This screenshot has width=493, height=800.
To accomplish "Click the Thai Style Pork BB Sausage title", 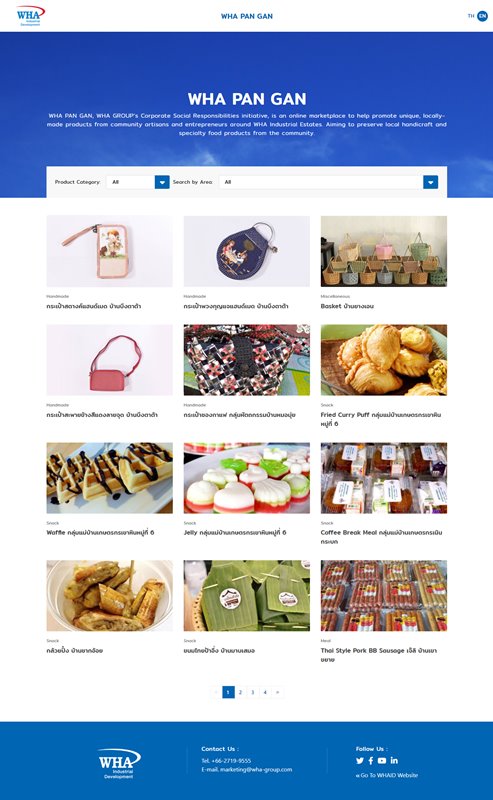I will (x=379, y=655).
